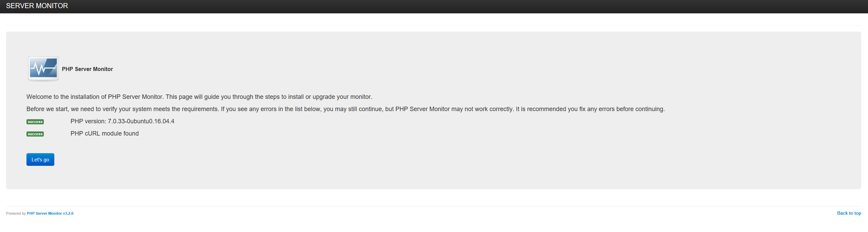Viewport: 868px width, 232px height.
Task: Click empty gray installation panel background
Action: click(x=509, y=153)
